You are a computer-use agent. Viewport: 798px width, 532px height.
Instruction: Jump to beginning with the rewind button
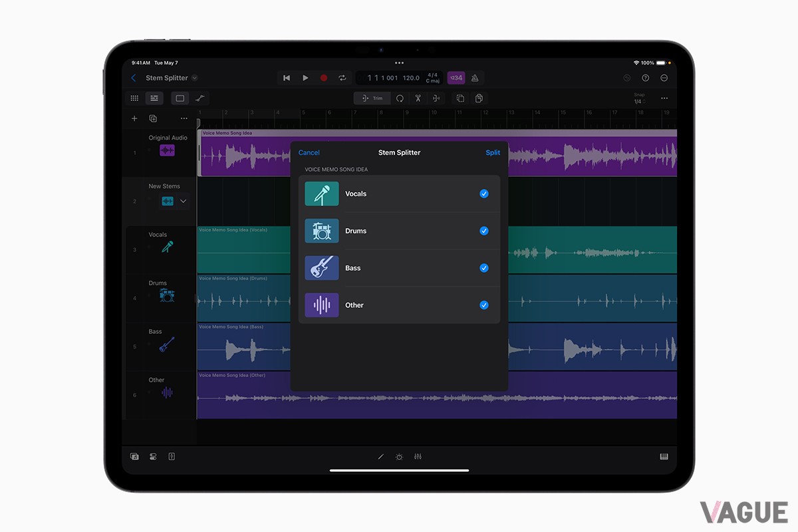pos(287,78)
